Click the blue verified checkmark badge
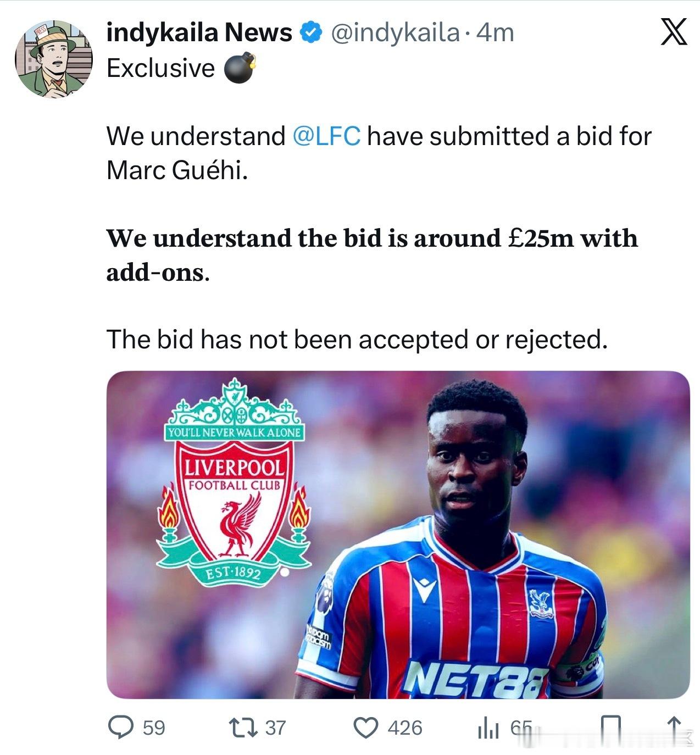This screenshot has width=700, height=755. [311, 33]
